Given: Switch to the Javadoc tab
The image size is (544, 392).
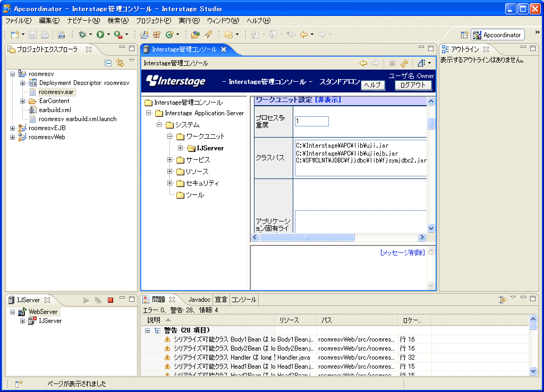Looking at the screenshot, I should [199, 300].
